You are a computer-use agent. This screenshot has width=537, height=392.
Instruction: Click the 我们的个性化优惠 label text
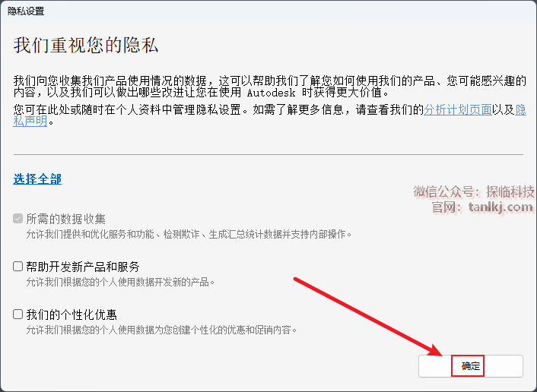click(x=71, y=315)
